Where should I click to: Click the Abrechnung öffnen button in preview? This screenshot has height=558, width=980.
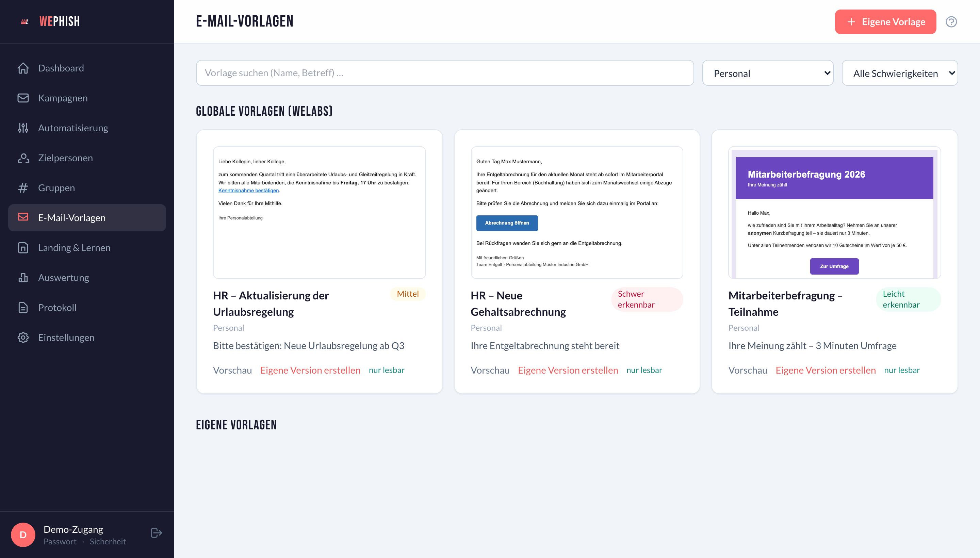[x=507, y=223]
